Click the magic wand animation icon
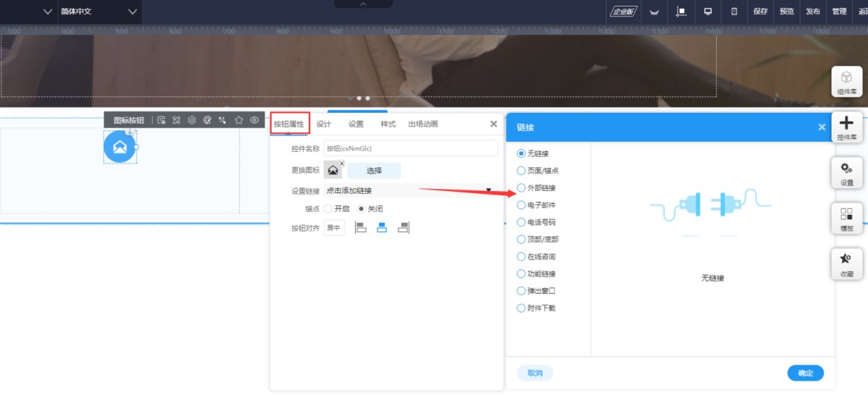The height and width of the screenshot is (395, 868). (x=223, y=120)
